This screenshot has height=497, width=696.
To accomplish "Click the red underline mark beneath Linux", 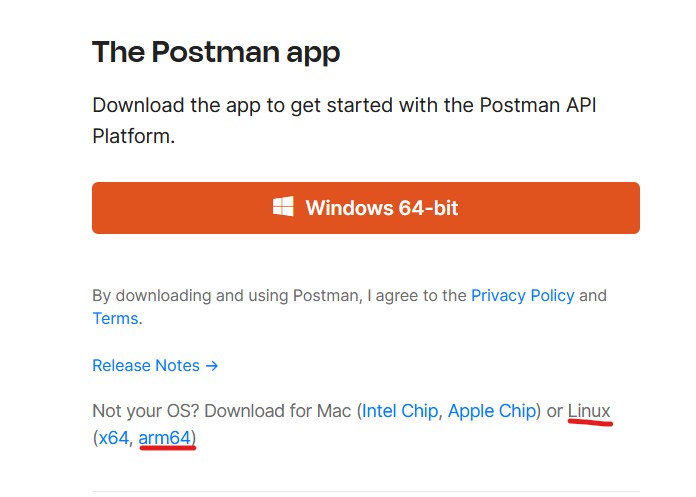I will click(x=590, y=422).
